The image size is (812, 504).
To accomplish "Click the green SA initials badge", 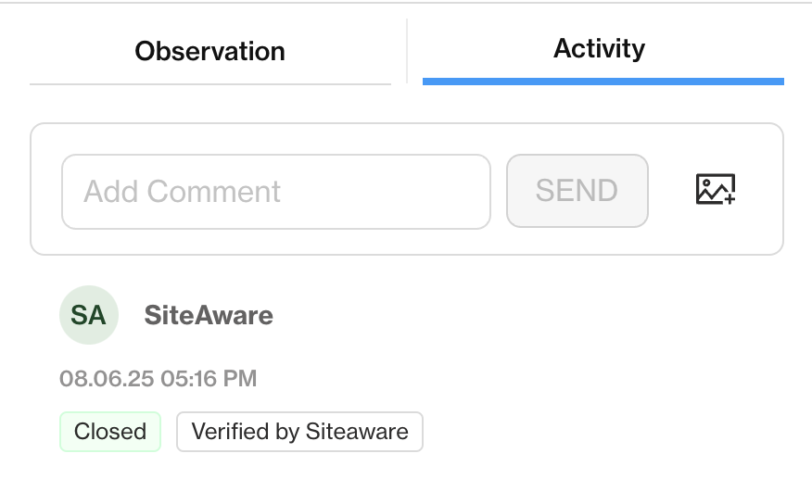I will pyautogui.click(x=89, y=315).
